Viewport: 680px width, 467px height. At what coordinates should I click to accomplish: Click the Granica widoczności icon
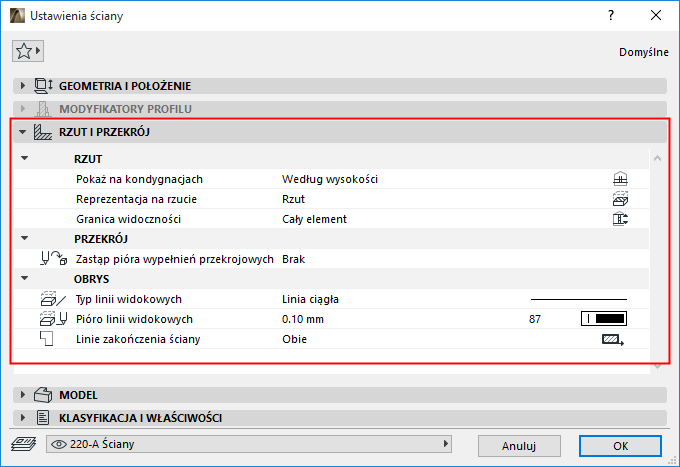pyautogui.click(x=620, y=219)
